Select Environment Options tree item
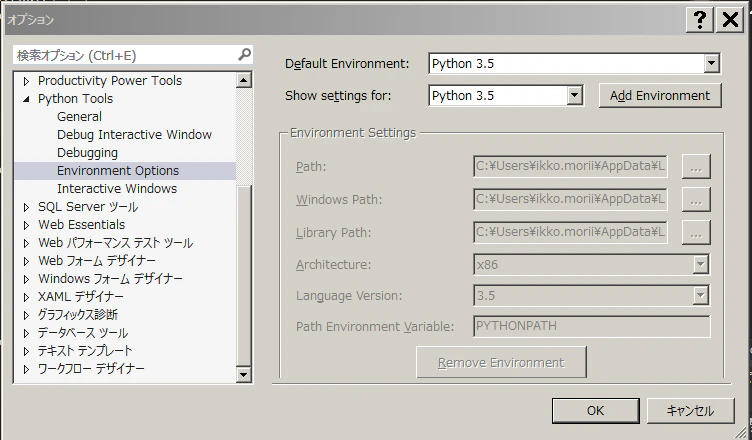This screenshot has width=752, height=440. click(118, 171)
